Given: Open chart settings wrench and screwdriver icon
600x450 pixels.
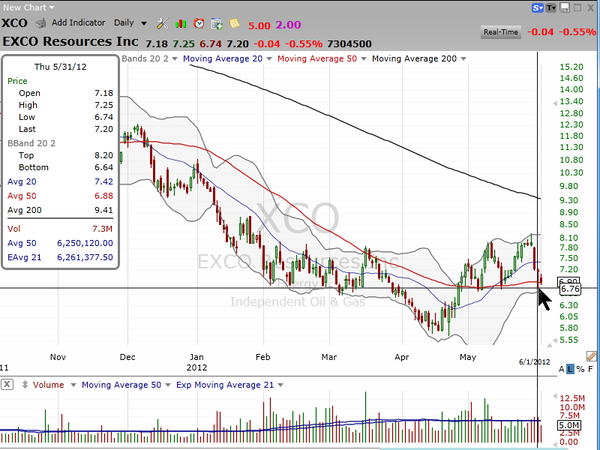Looking at the screenshot, I should 162,23.
